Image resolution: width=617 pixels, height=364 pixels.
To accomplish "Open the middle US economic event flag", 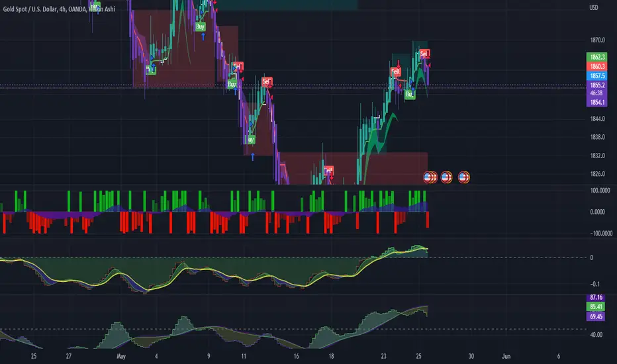I will (446, 177).
